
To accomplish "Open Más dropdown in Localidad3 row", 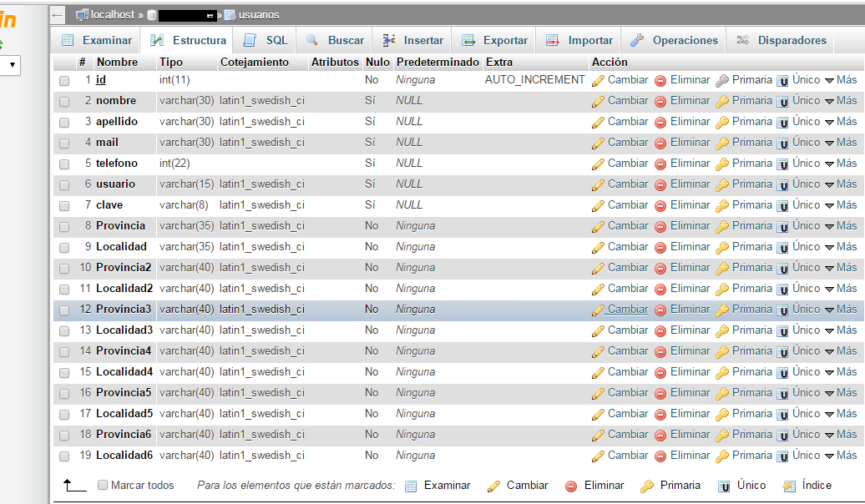I will point(842,330).
